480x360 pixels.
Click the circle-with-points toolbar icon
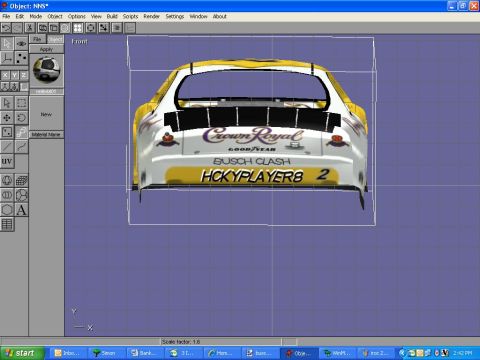tap(90, 28)
